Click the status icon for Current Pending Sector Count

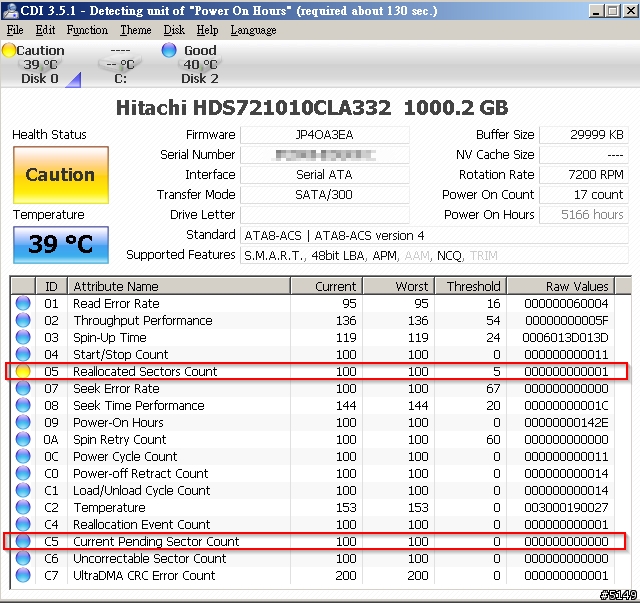pos(23,541)
